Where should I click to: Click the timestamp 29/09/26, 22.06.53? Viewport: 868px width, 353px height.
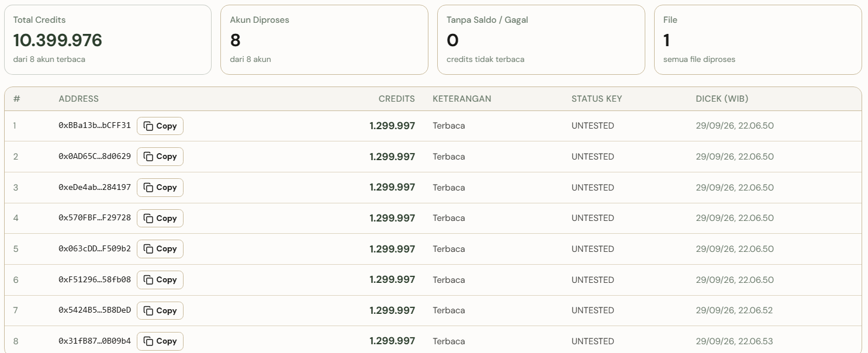pyautogui.click(x=734, y=341)
